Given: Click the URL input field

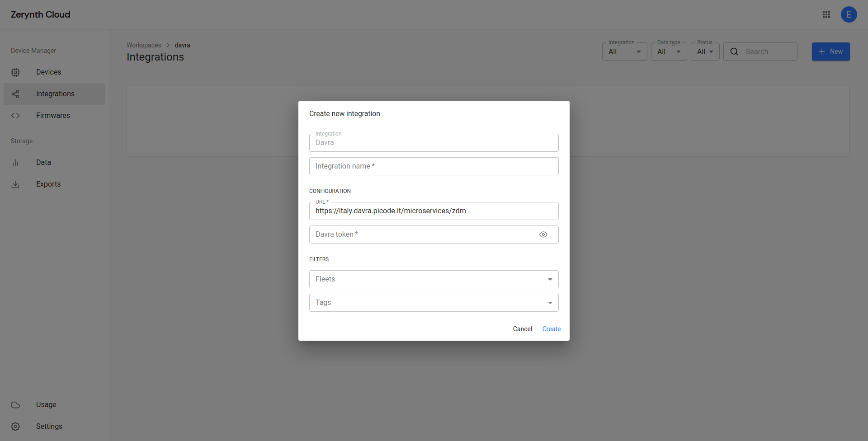Looking at the screenshot, I should [434, 211].
